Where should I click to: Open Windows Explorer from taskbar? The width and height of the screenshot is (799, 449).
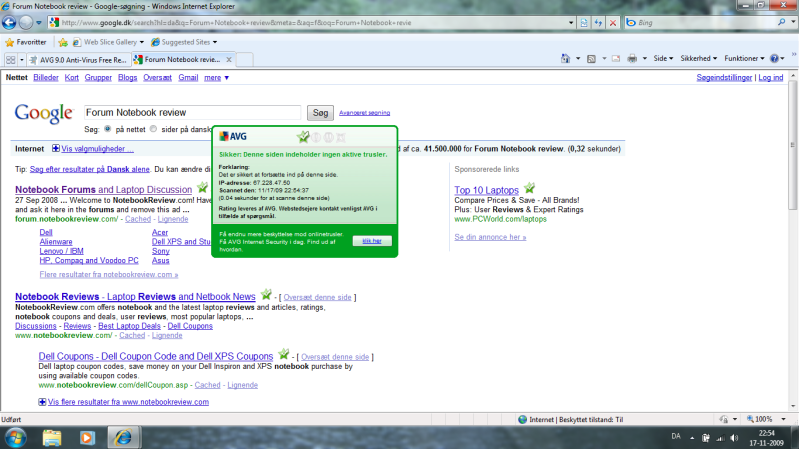[x=52, y=438]
